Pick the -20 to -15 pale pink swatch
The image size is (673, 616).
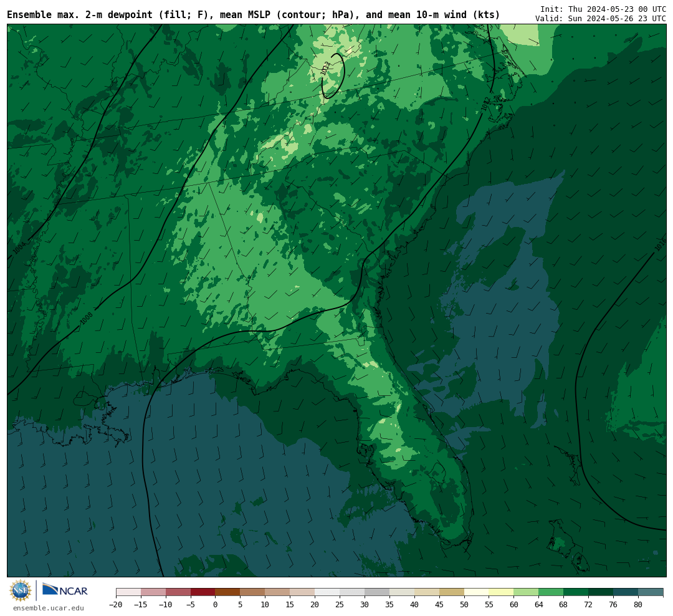[128, 592]
